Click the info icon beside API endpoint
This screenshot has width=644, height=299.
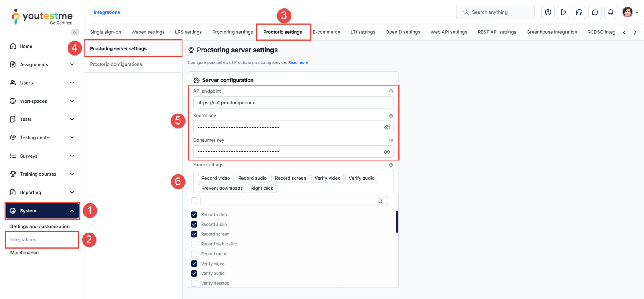click(391, 91)
